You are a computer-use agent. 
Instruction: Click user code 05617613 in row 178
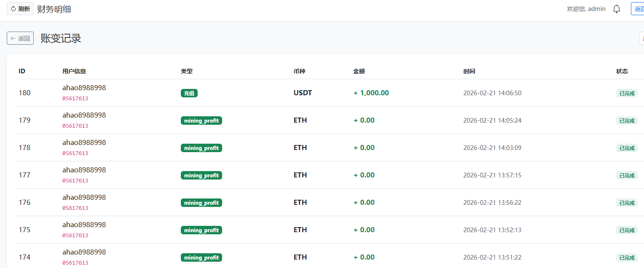pyautogui.click(x=75, y=153)
